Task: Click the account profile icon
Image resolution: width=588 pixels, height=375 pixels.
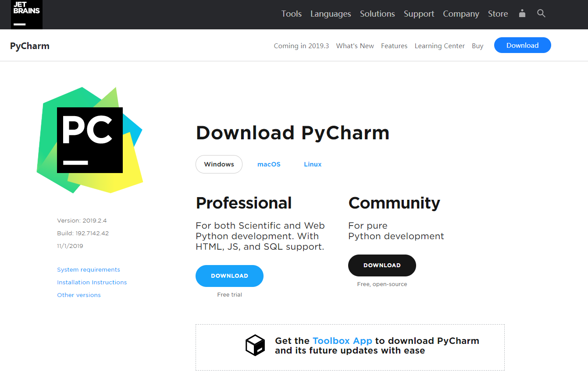Action: 522,14
